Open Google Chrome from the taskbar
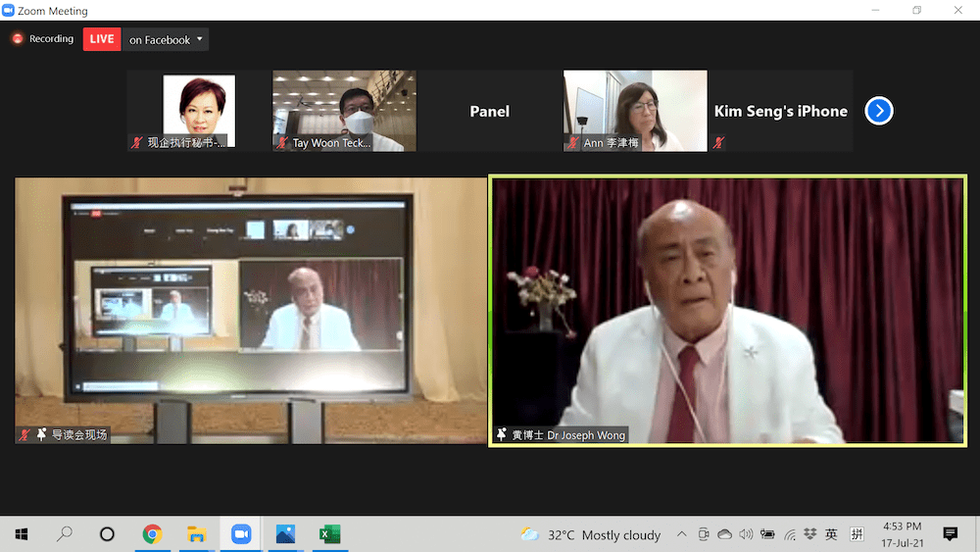Image resolution: width=980 pixels, height=552 pixels. (152, 534)
